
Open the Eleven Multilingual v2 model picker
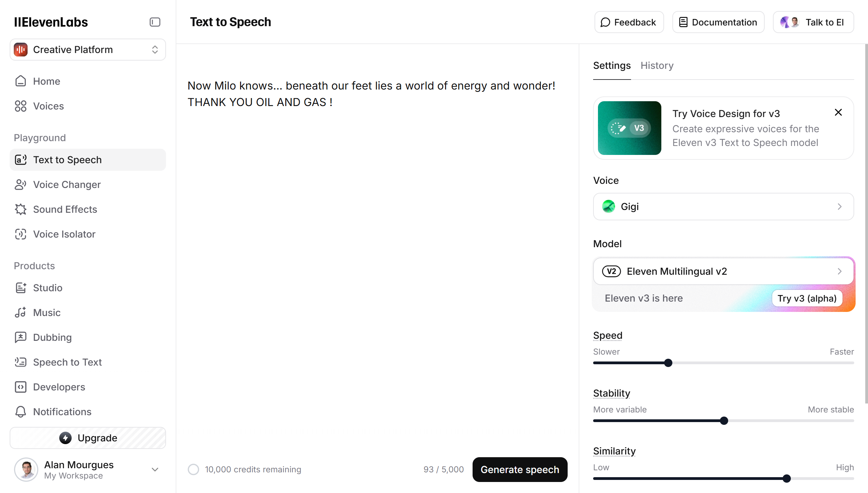coord(723,271)
